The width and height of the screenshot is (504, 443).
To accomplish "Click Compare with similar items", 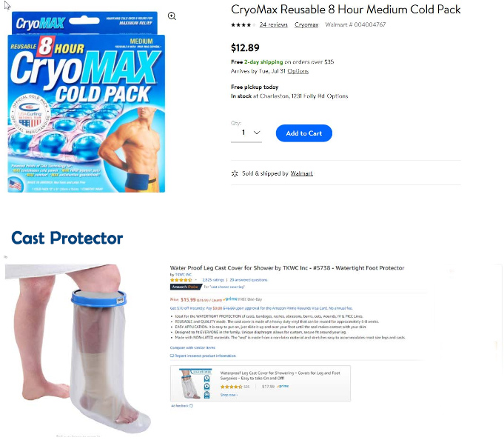I will click(x=192, y=347).
